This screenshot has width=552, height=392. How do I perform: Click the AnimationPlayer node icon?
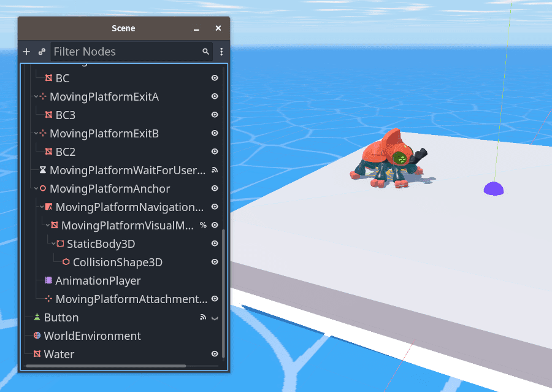click(48, 280)
